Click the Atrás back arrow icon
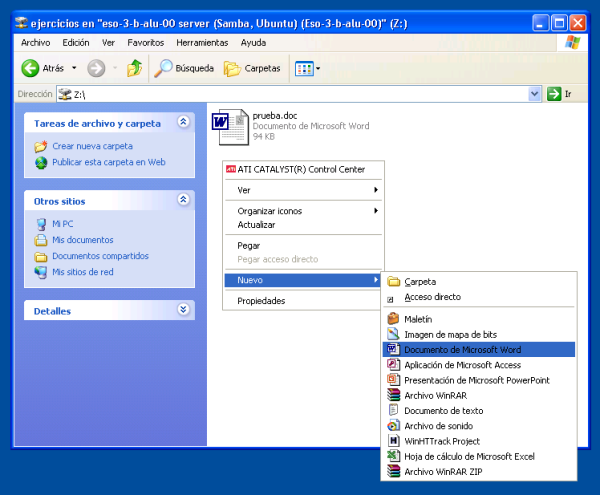 pos(29,68)
